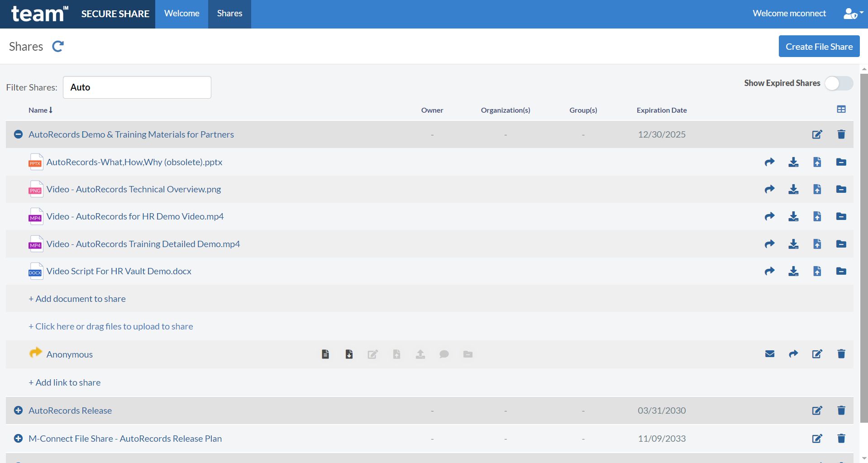
Task: Click the refresh icon beside Shares heading
Action: (x=58, y=46)
